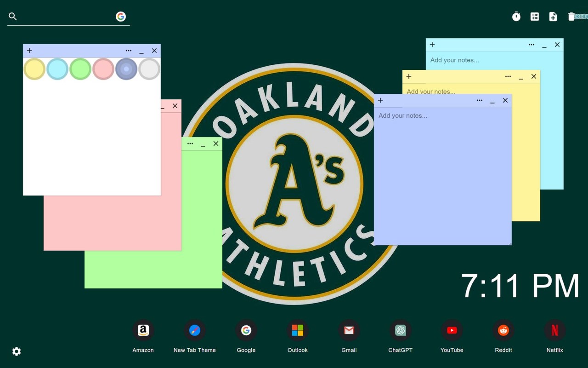This screenshot has width=588, height=368.
Task: Go to the YouTube shortcut
Action: pos(452,330)
